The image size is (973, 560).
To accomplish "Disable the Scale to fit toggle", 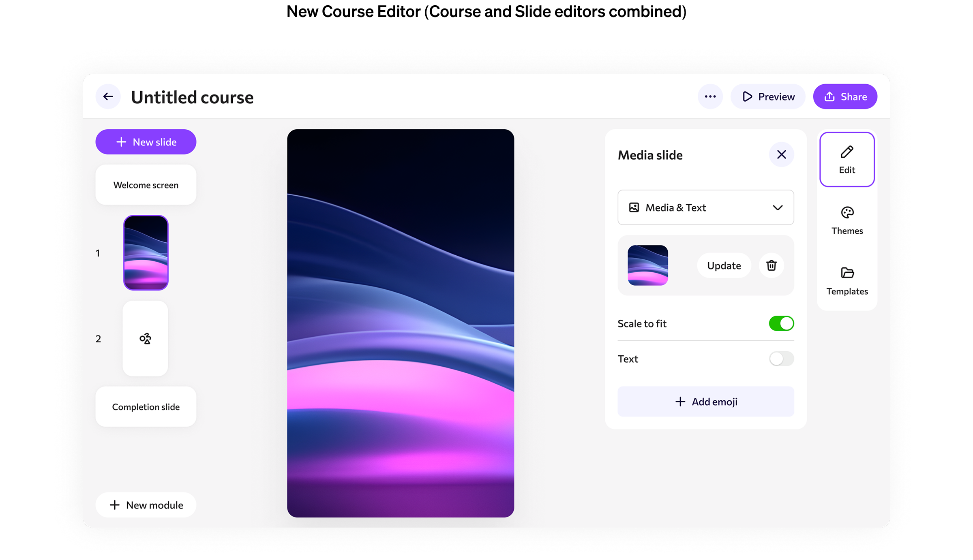I will click(781, 323).
